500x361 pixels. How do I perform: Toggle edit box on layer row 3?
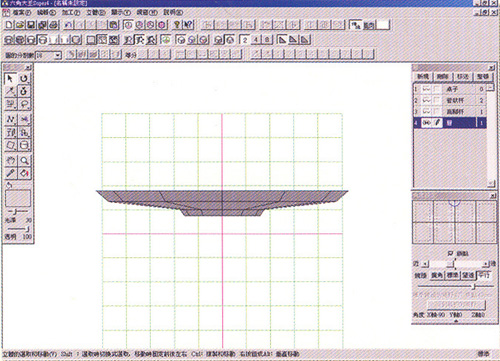tap(437, 111)
